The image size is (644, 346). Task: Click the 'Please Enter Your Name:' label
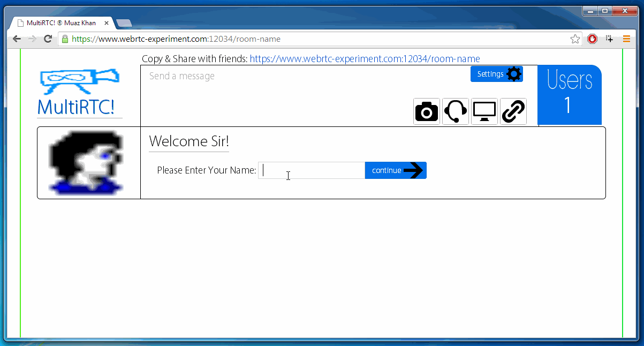coord(207,170)
